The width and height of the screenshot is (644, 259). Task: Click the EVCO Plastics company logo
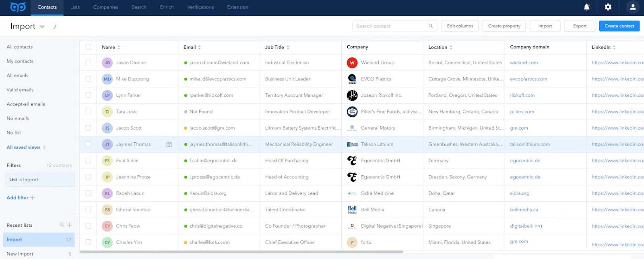pyautogui.click(x=352, y=79)
